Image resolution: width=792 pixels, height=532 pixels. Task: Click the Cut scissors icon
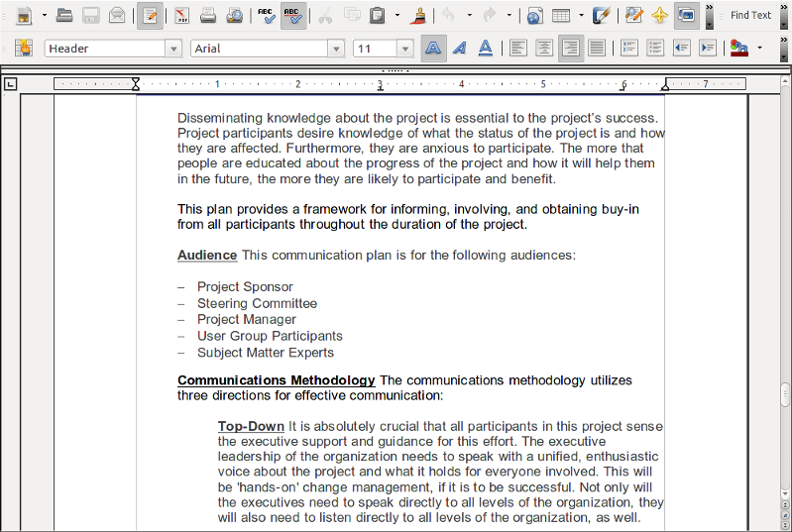[x=325, y=16]
